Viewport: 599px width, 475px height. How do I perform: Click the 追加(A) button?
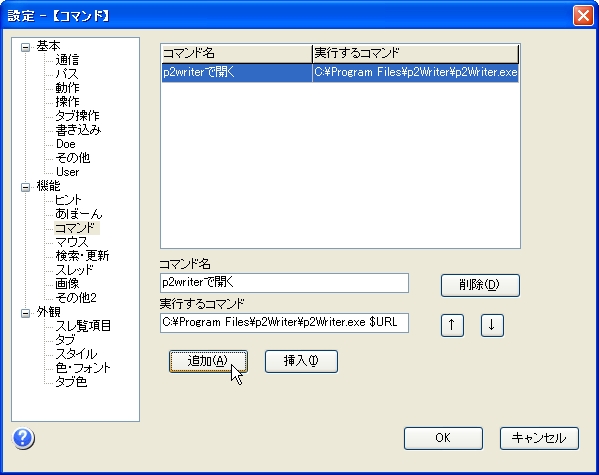[208, 361]
